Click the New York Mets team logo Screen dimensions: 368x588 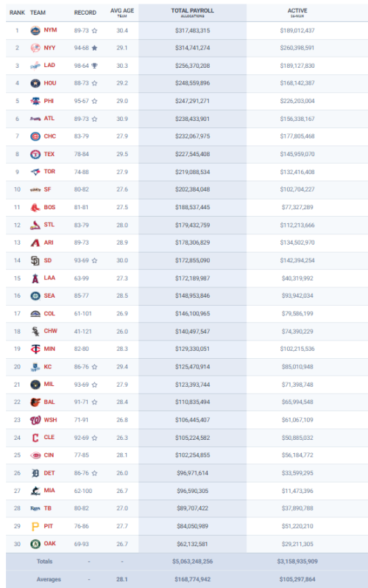(35, 30)
